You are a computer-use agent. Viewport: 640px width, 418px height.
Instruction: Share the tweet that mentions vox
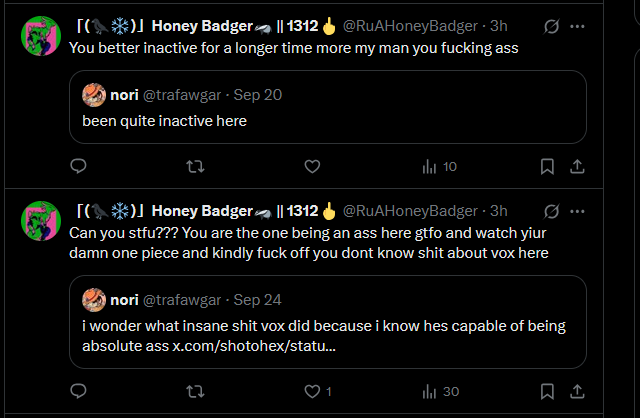click(x=577, y=391)
